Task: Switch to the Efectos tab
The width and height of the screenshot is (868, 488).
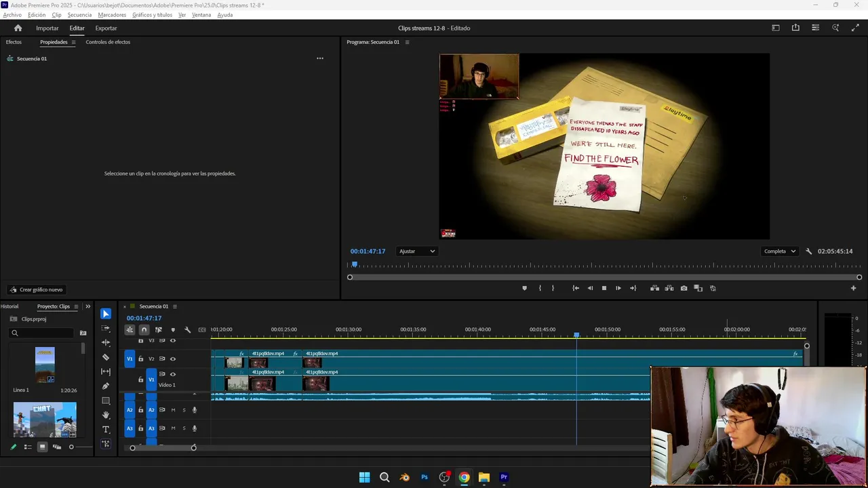Action: point(14,42)
